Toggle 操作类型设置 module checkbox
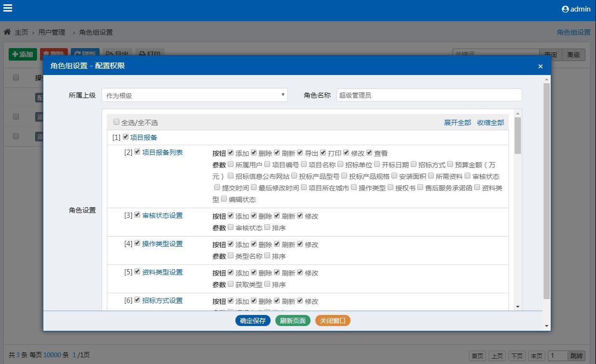This screenshot has height=364, width=596. 138,243
